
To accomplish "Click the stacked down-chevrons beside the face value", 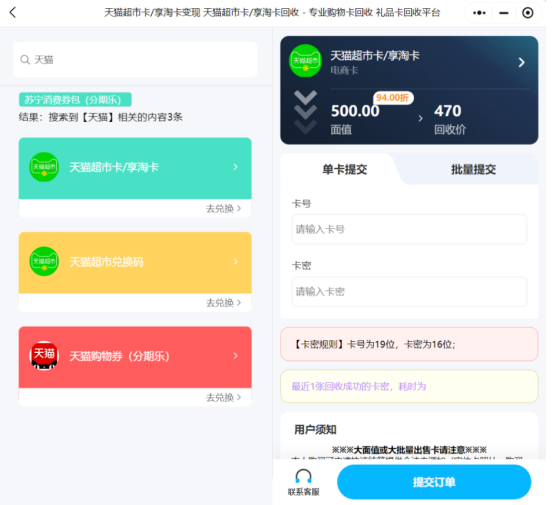I will tap(305, 112).
